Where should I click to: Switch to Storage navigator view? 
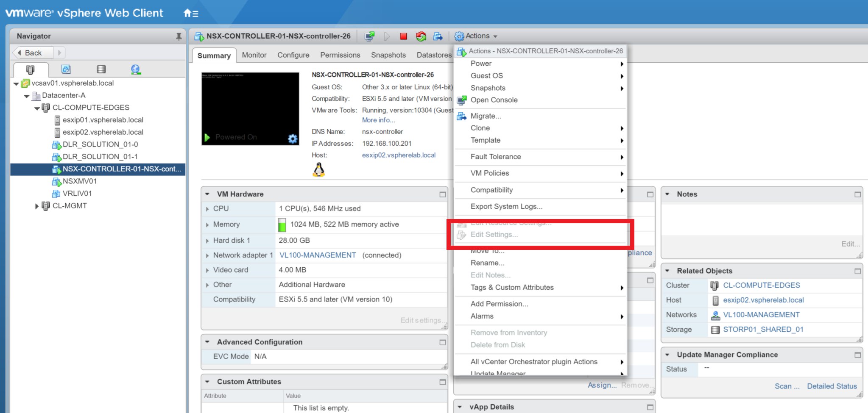pos(101,69)
